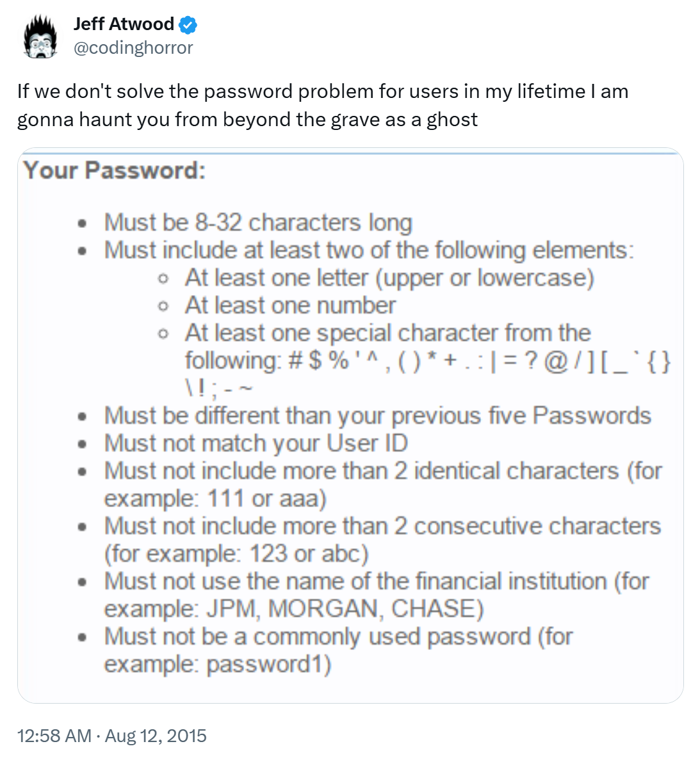
Task: Click the verified account indicator next to the name
Action: tap(188, 24)
